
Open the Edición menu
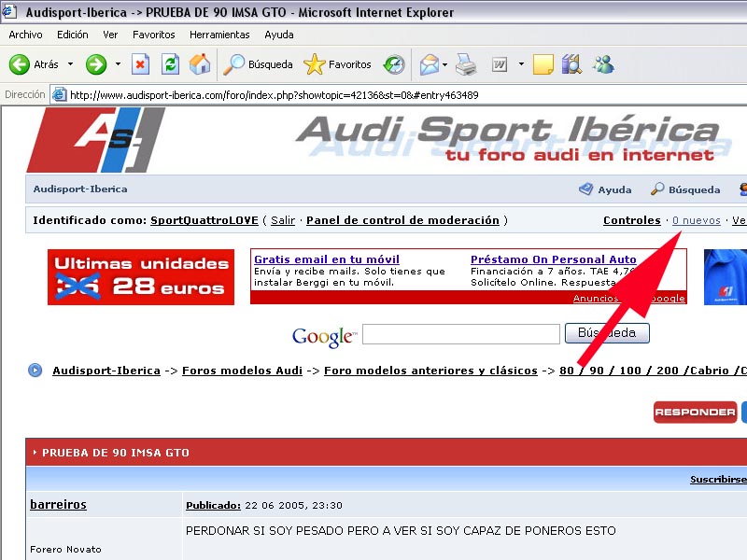[x=73, y=35]
